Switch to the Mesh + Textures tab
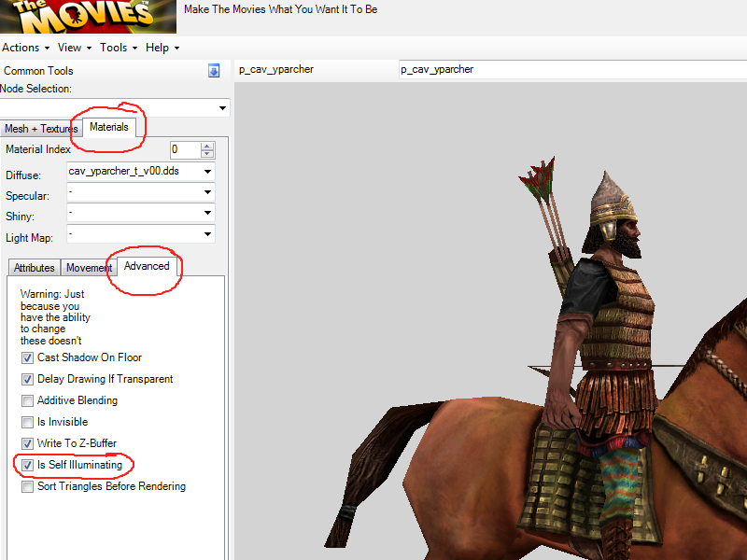The image size is (747, 560). point(41,129)
